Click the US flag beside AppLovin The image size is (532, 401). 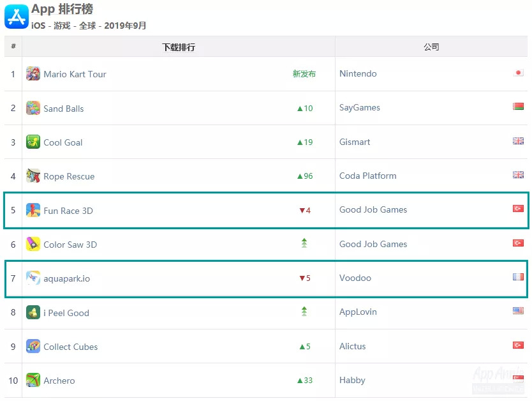coord(518,311)
